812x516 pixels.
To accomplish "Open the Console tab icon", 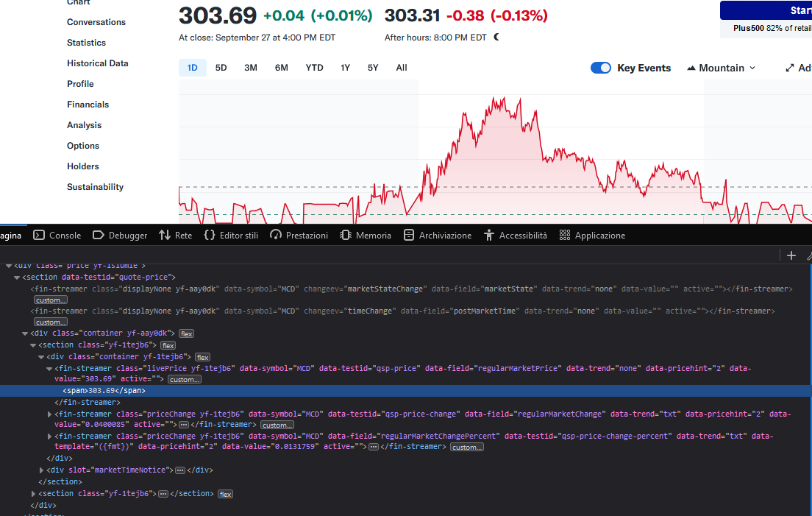I will tap(39, 236).
